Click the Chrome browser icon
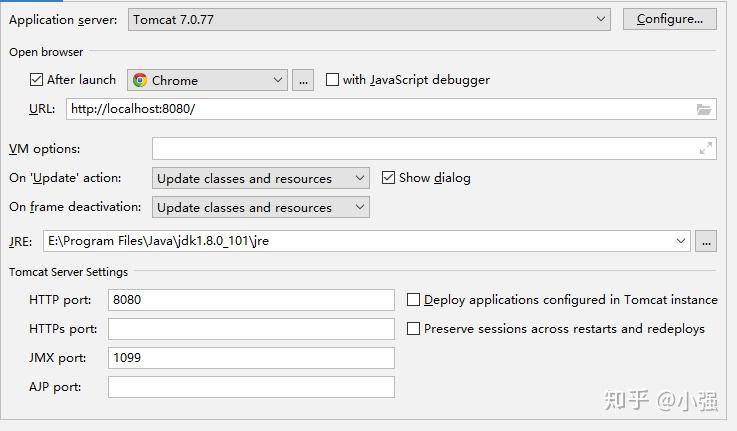Viewport: 737px width, 431px height. point(140,80)
